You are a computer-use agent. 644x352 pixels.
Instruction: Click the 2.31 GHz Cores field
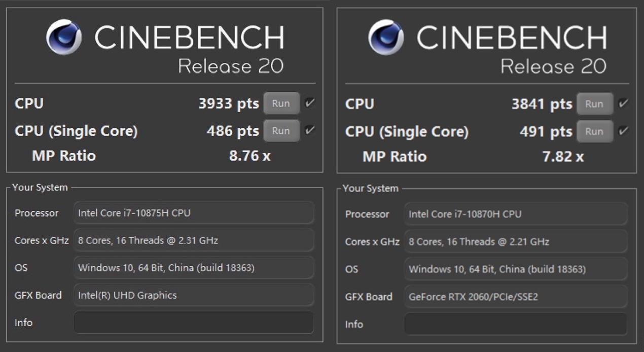coord(194,240)
